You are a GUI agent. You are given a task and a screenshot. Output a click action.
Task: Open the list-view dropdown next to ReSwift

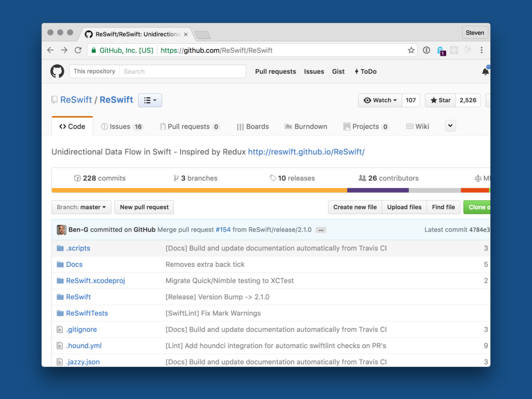pyautogui.click(x=150, y=100)
